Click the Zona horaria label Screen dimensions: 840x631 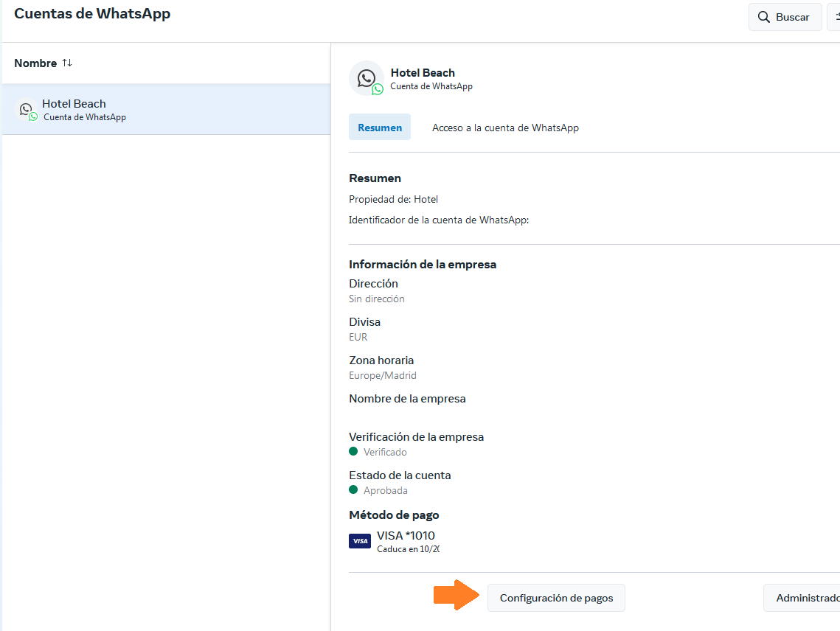click(381, 360)
